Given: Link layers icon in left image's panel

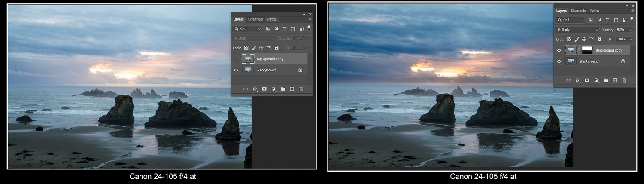Looking at the screenshot, I should [246, 89].
